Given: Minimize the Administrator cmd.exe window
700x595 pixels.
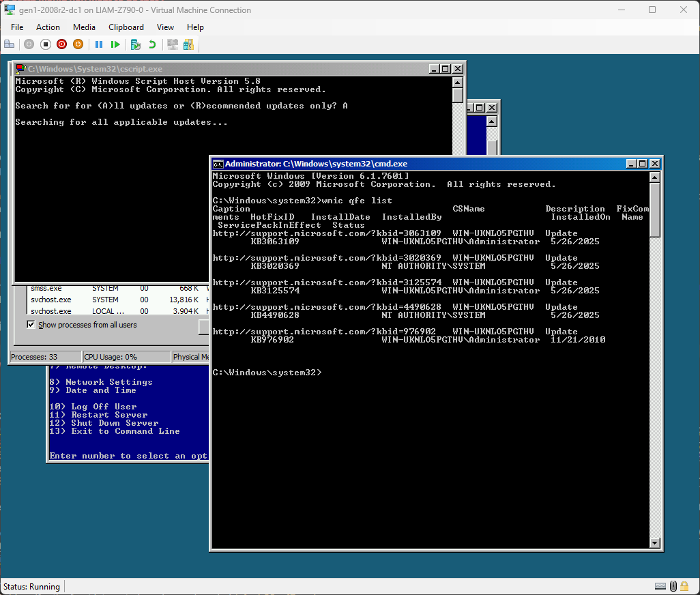Looking at the screenshot, I should [631, 164].
